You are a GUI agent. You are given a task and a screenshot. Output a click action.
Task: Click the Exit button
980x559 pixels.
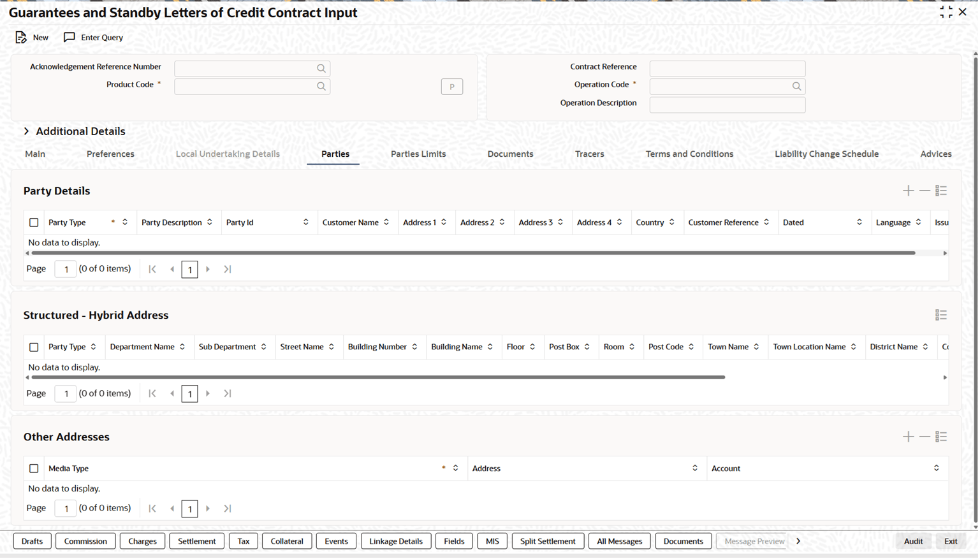[x=951, y=541]
